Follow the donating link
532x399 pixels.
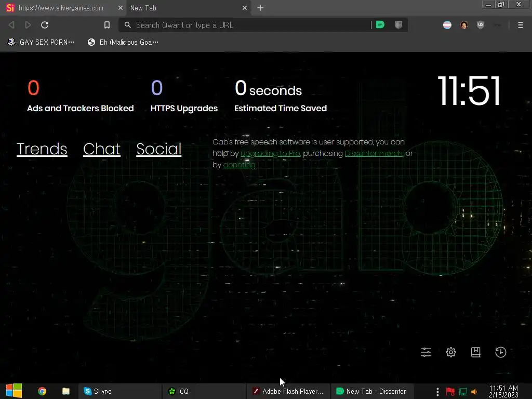coord(239,165)
